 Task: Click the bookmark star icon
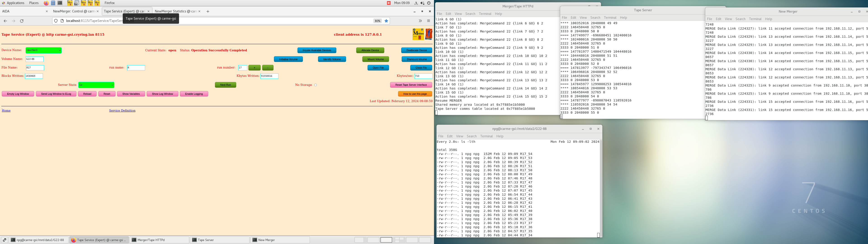387,21
